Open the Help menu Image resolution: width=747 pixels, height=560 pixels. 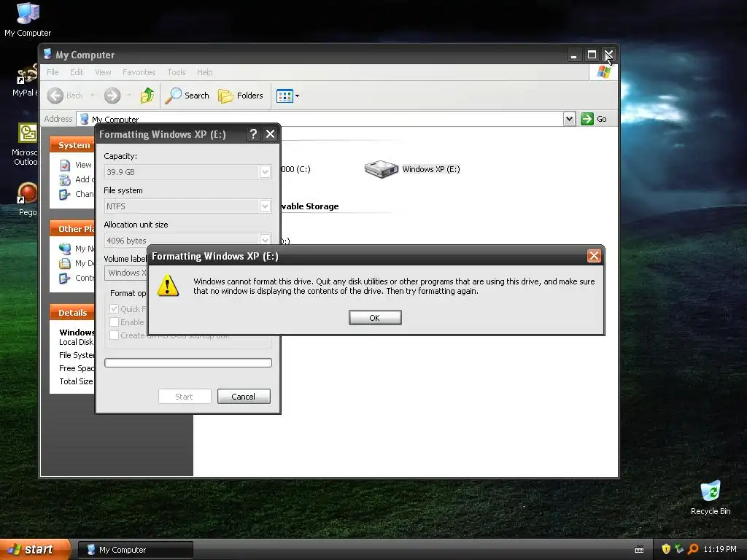tap(205, 72)
